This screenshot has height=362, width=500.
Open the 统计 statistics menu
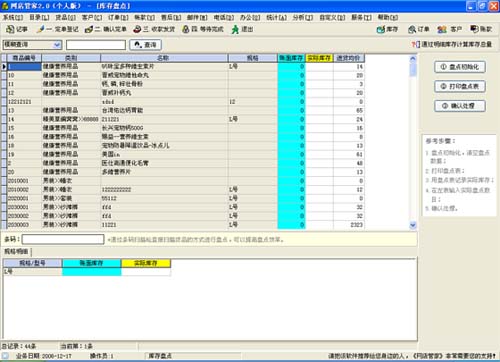click(x=276, y=17)
